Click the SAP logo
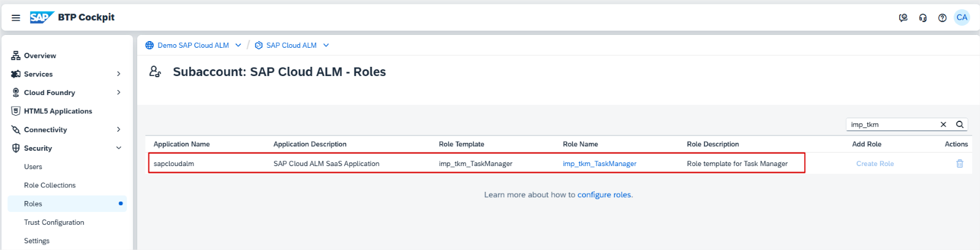 42,17
